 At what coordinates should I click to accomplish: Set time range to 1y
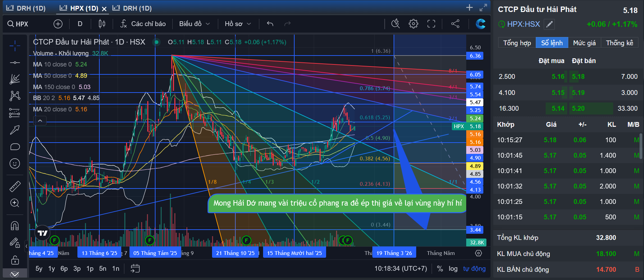pyautogui.click(x=52, y=269)
